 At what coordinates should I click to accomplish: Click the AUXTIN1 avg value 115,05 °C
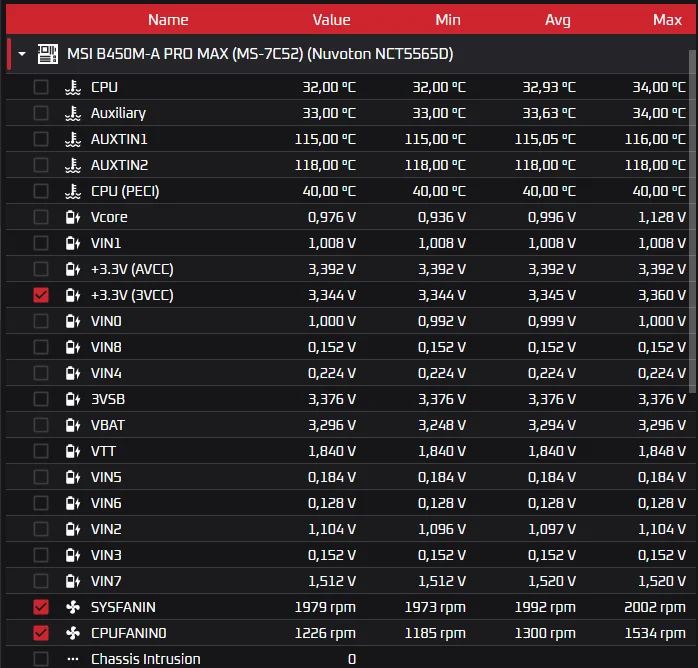pos(545,139)
